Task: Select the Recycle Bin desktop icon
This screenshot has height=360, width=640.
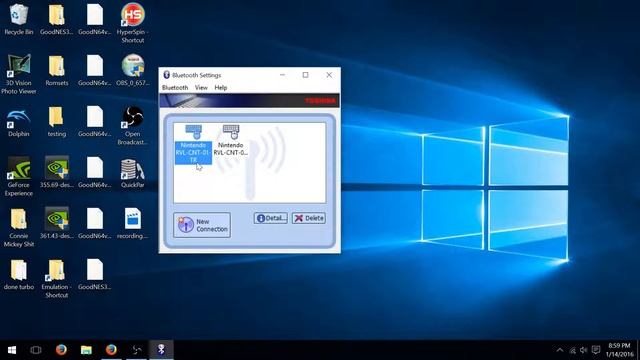Action: pyautogui.click(x=18, y=20)
